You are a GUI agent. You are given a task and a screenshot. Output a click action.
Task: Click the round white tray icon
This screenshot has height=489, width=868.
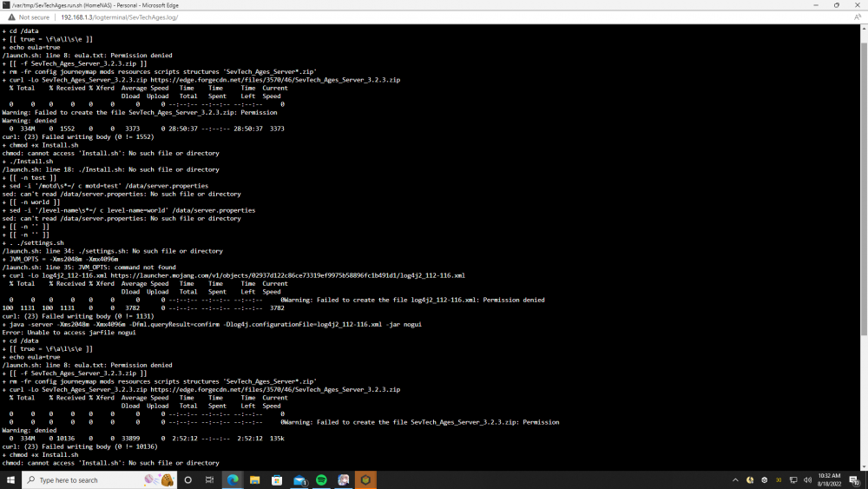click(765, 480)
